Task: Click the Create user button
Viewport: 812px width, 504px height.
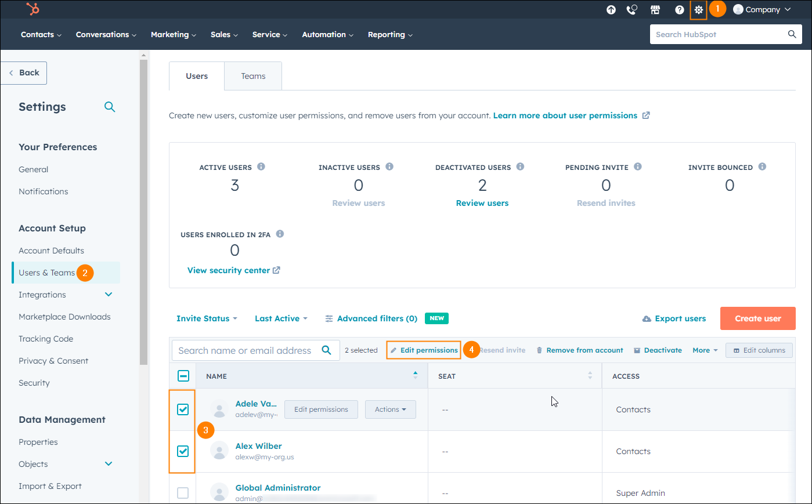Action: coord(757,318)
